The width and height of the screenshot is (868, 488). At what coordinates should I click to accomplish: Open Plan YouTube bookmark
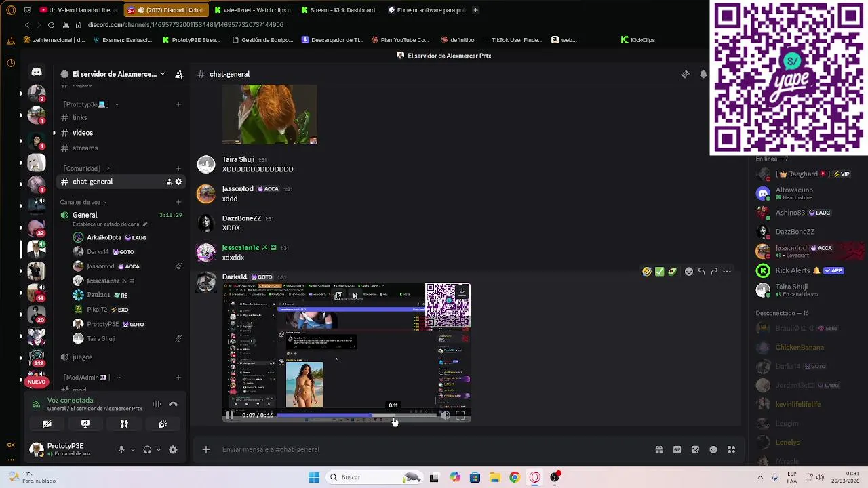point(400,40)
